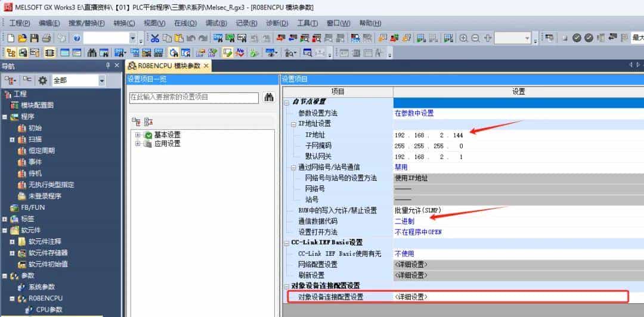Click the Paste clipboard icon
Screen dimensions: 644x317
pyautogui.click(x=179, y=38)
